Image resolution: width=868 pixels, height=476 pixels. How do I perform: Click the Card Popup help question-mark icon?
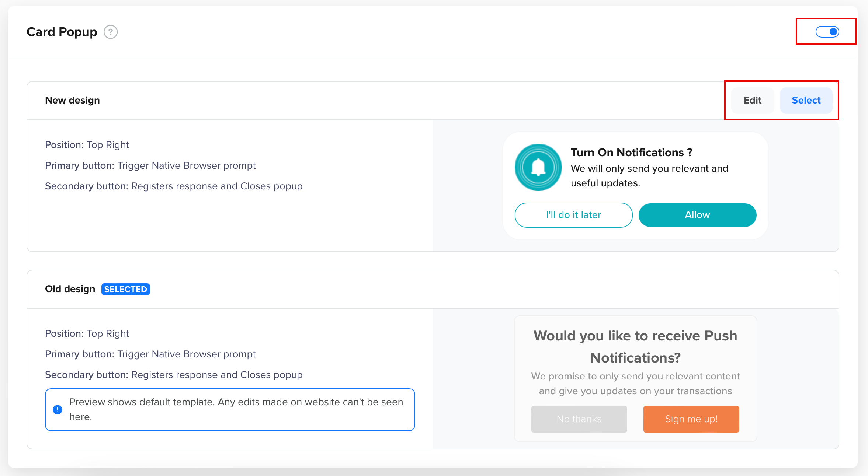tap(110, 32)
